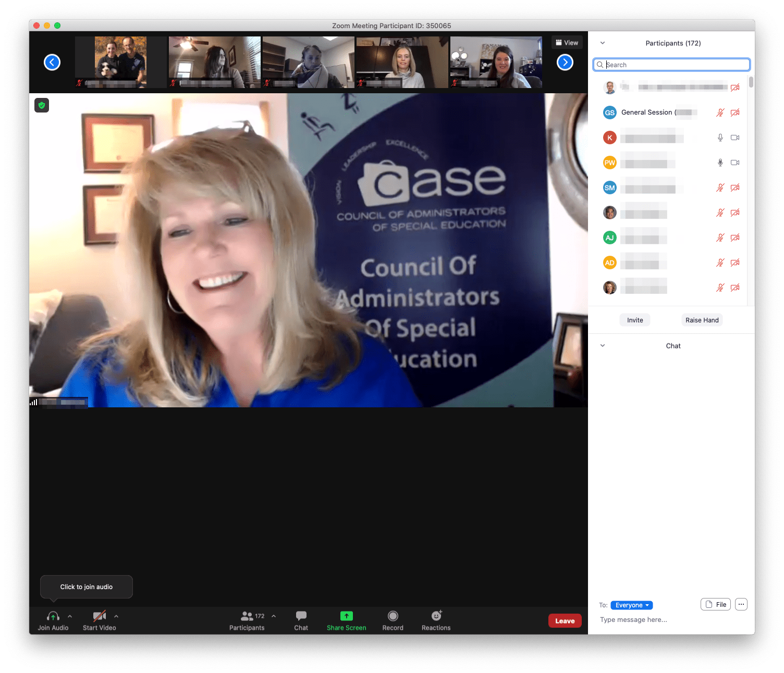Screen dimensions: 784x673
Task: Click Share Screen green icon
Action: pos(347,616)
